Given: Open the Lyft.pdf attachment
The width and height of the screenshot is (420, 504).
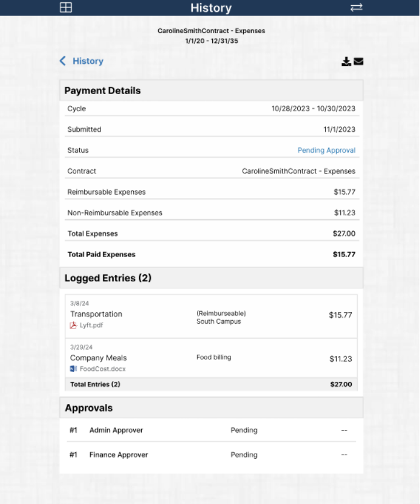Looking at the screenshot, I should 91,325.
